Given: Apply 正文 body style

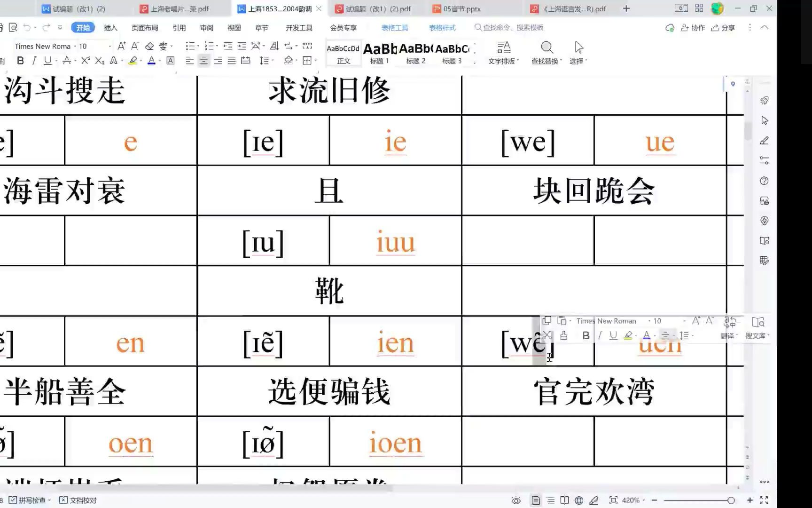Looking at the screenshot, I should pos(344,53).
